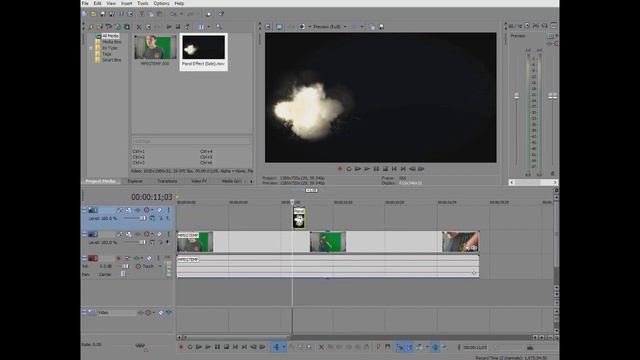Pause playback in bottom transport bar

pos(217,347)
